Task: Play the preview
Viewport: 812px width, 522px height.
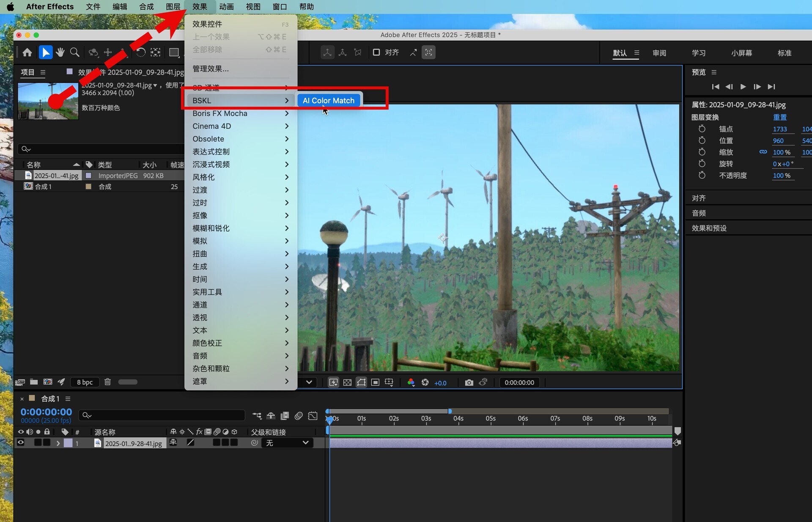Action: [x=743, y=87]
